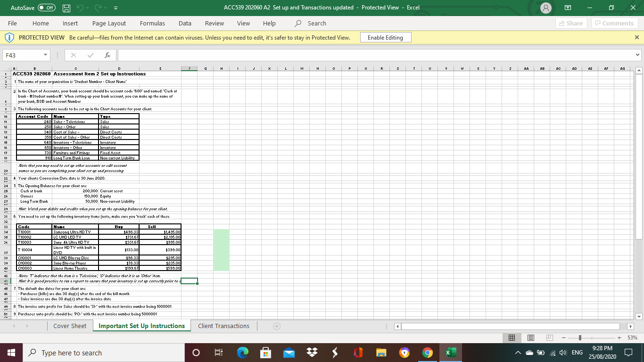Switch to Client Transactions sheet tab

click(x=223, y=326)
